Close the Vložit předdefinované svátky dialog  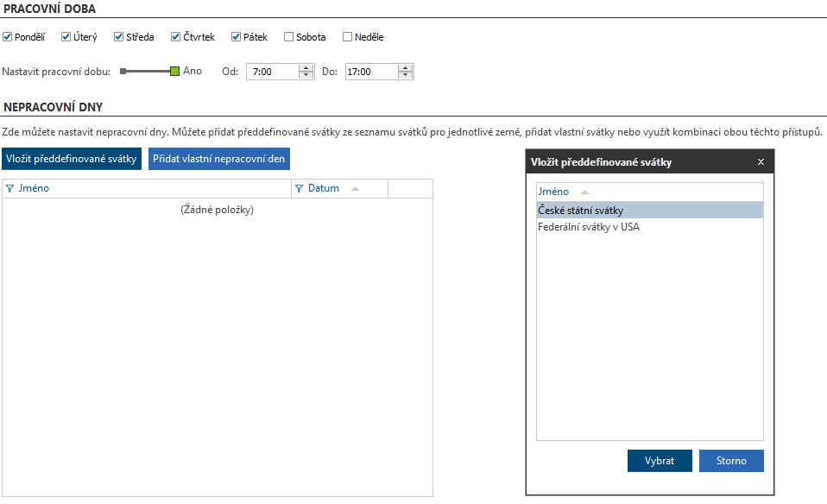(761, 162)
